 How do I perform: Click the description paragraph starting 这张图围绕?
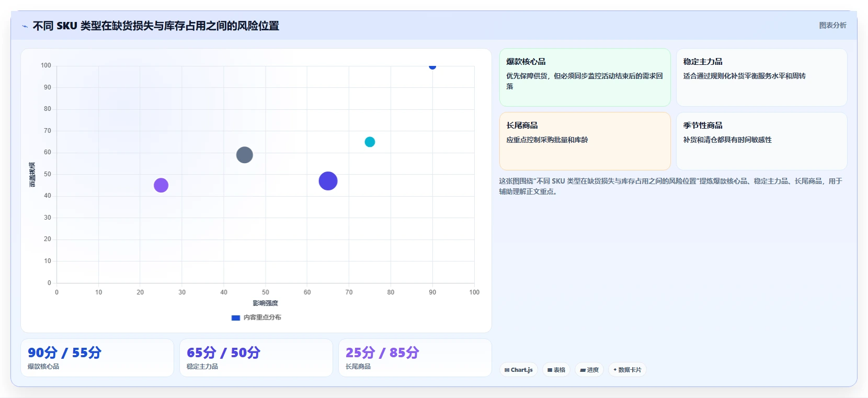(x=671, y=186)
